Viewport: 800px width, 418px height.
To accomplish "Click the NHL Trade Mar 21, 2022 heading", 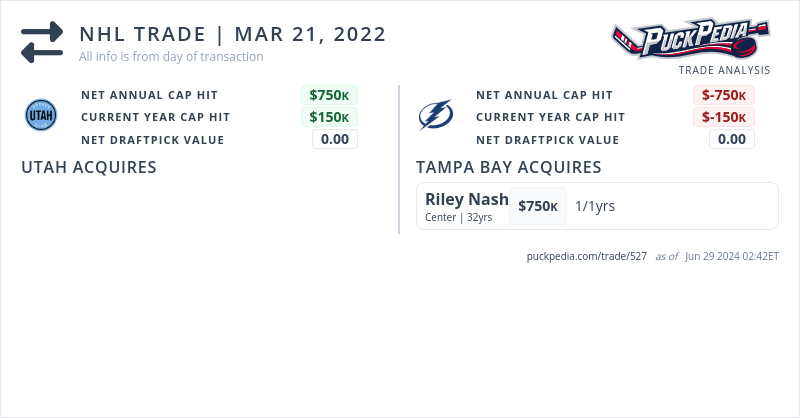I will [233, 34].
